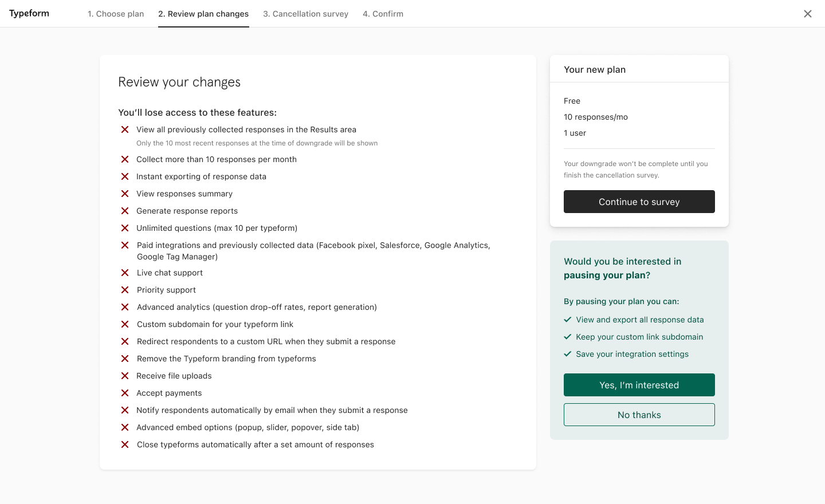Click the Instant exporting of response data item
The height and width of the screenshot is (504, 825).
(201, 176)
